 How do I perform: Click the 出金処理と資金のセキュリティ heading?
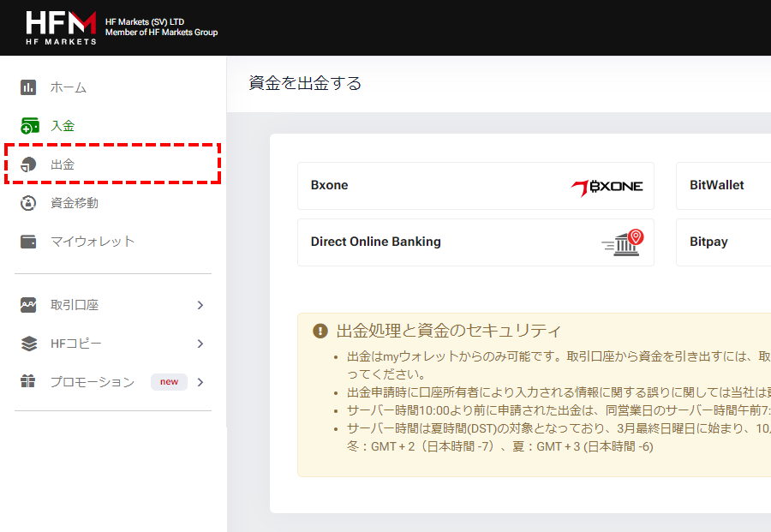coord(448,331)
